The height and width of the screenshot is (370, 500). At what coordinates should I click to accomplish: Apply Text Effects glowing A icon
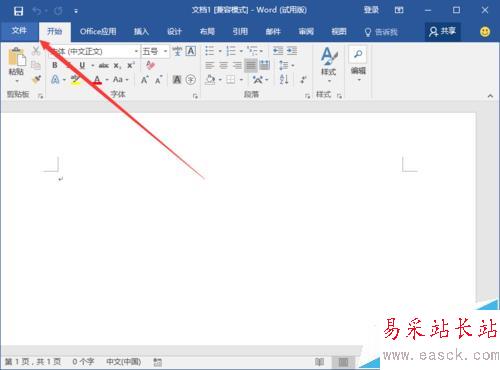click(x=55, y=80)
